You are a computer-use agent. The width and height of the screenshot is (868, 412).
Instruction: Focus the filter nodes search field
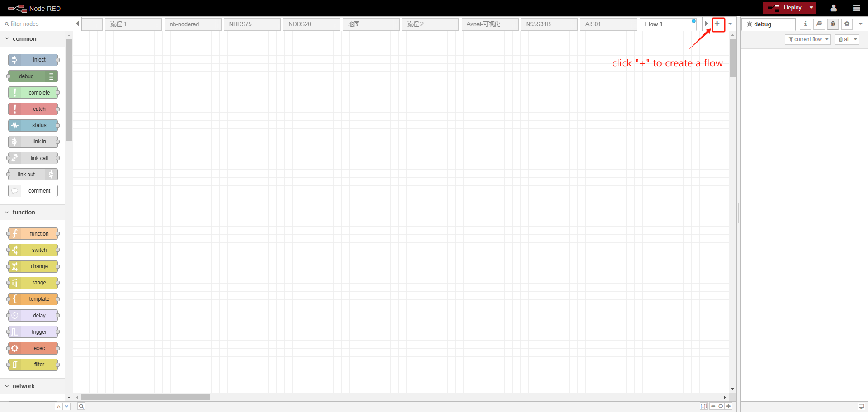click(x=37, y=24)
